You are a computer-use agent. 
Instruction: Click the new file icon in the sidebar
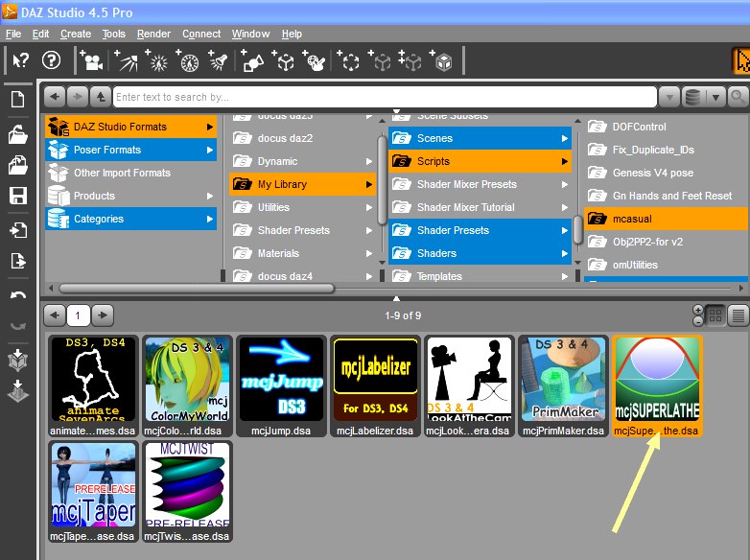(17, 100)
